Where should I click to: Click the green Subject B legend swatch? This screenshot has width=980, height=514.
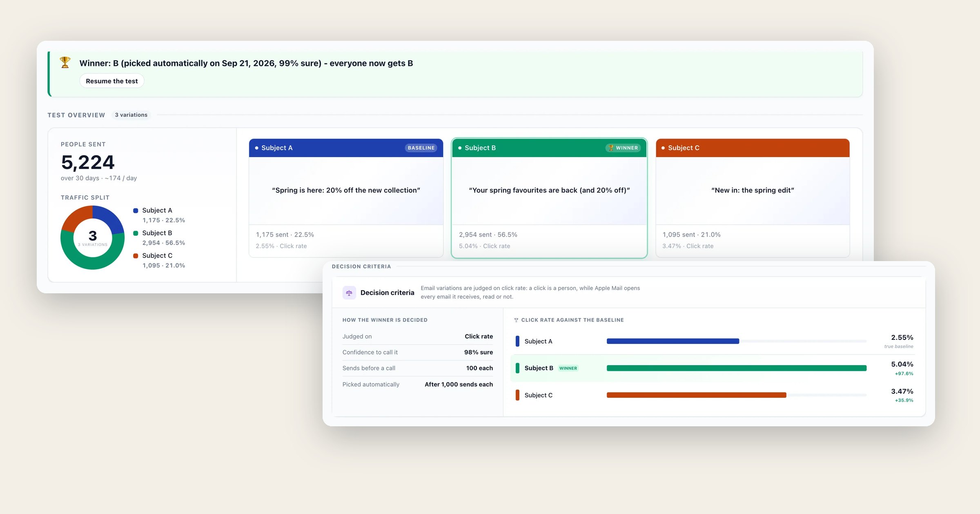pos(136,233)
